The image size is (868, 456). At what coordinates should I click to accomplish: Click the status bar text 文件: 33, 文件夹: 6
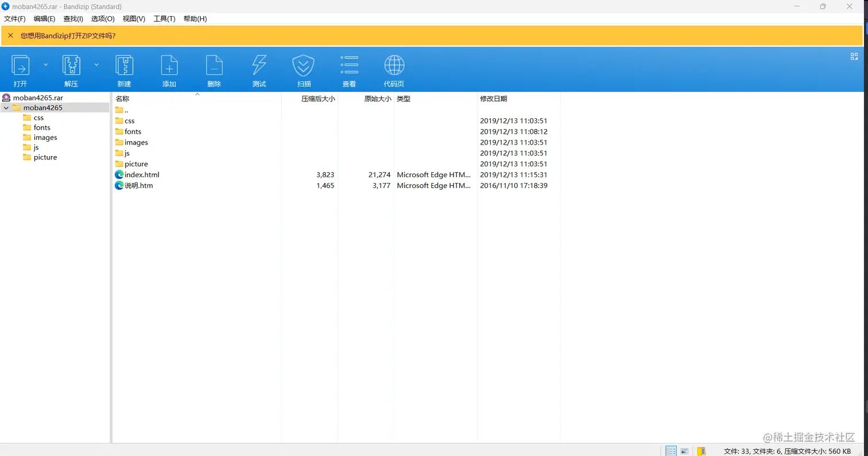click(x=753, y=451)
